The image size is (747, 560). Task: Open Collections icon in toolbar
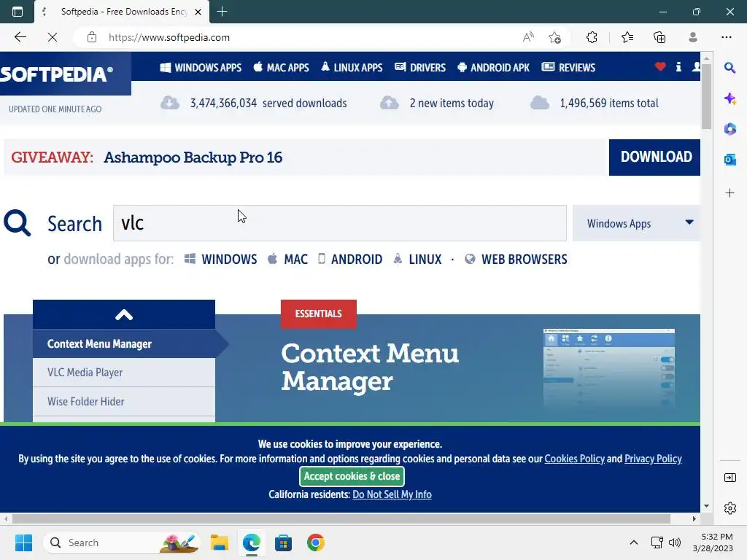tap(659, 37)
